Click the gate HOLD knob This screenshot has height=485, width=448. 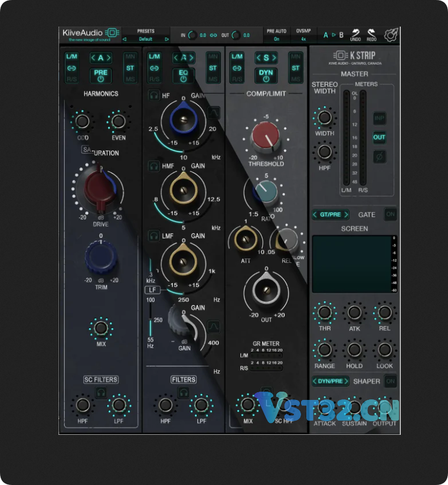point(354,350)
